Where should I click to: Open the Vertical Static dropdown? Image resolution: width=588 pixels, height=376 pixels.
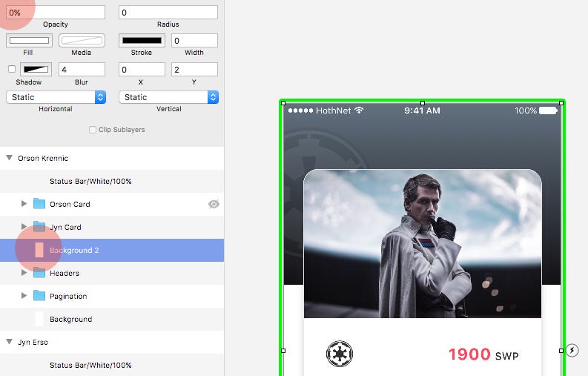click(169, 97)
